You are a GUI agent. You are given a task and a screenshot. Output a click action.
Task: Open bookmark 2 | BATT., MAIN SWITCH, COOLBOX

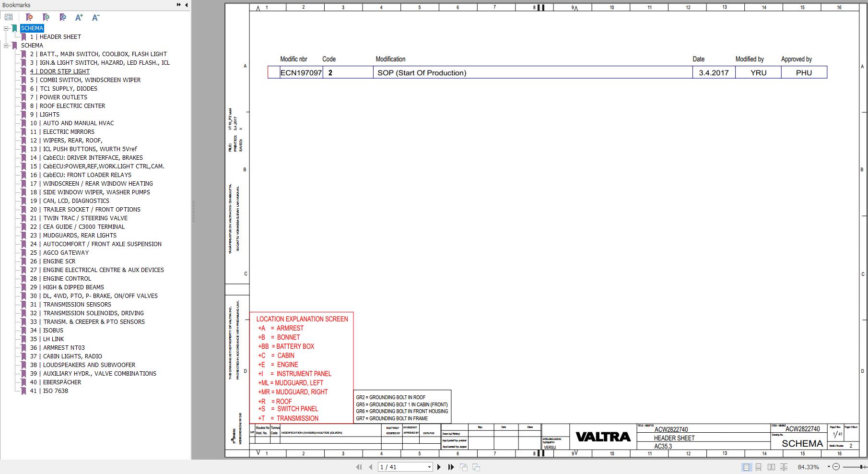click(x=98, y=54)
